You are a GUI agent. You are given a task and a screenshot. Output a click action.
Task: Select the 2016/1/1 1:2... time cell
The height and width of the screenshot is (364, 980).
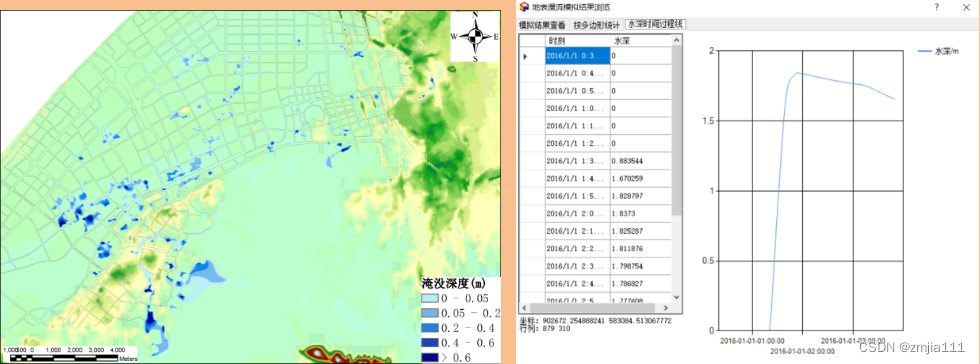[x=578, y=143]
